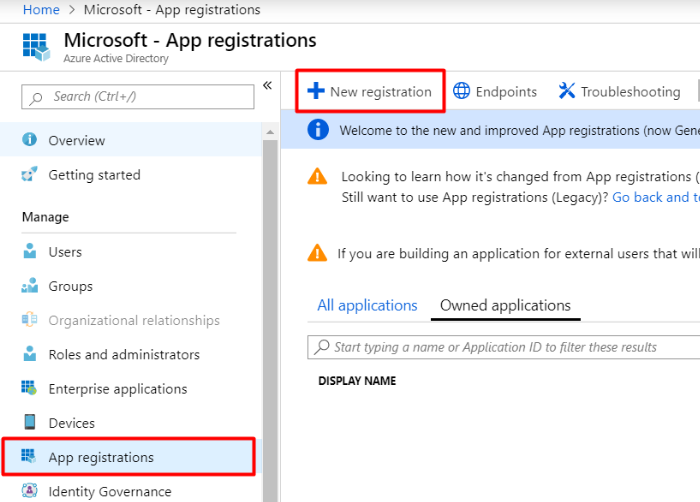The width and height of the screenshot is (700, 502).
Task: Switch to the Owned applications tab
Action: tap(505, 305)
